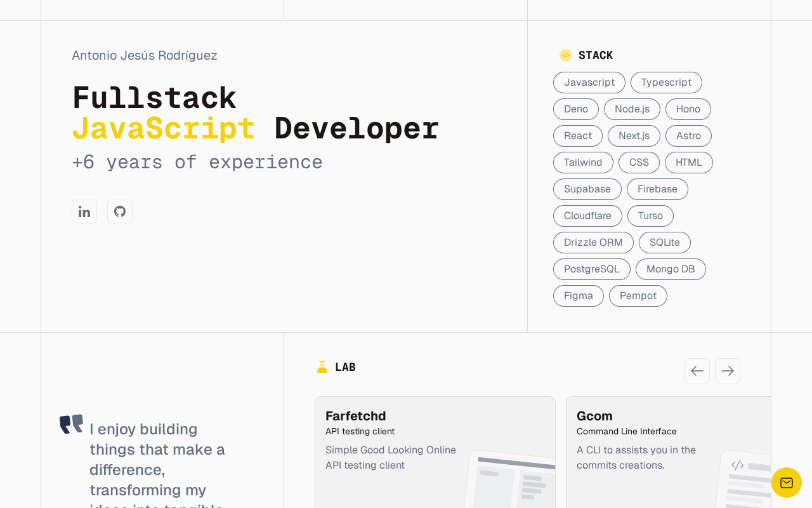Click the Farfetchd description text
The width and height of the screenshot is (812, 508).
click(391, 457)
